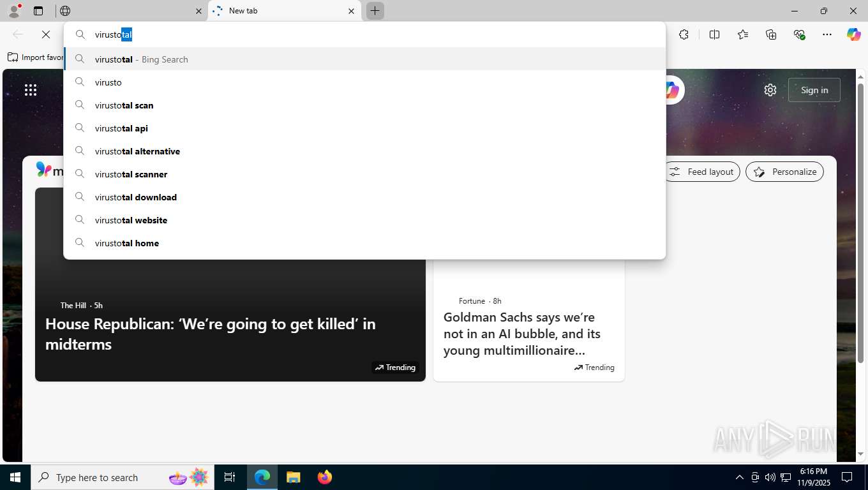Open a new tab with the plus button

[375, 11]
